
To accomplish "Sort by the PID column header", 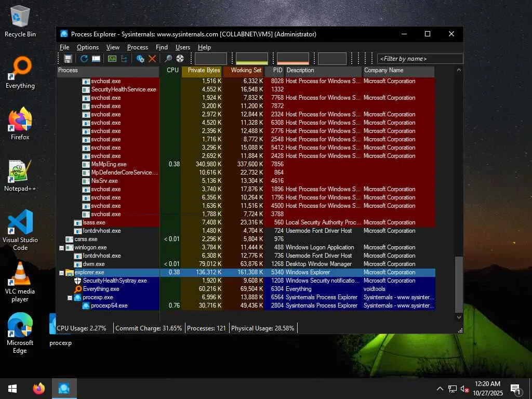I will [x=274, y=71].
